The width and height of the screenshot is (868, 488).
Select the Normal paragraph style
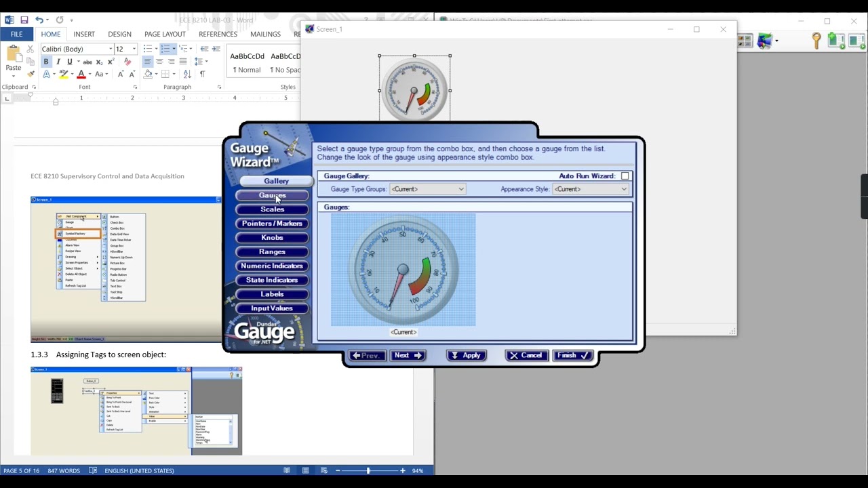click(247, 63)
